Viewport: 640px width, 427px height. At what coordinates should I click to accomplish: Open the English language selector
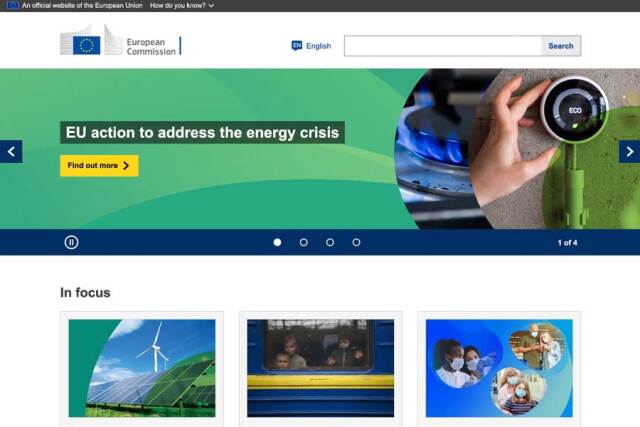click(311, 46)
